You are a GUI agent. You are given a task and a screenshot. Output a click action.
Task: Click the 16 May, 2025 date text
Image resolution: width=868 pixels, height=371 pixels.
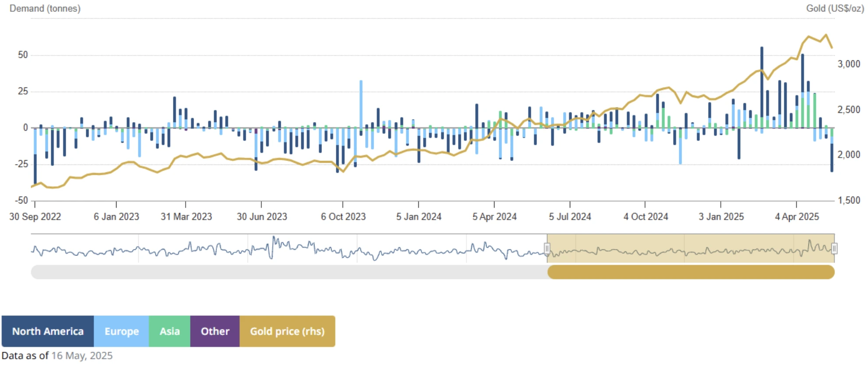(82, 356)
